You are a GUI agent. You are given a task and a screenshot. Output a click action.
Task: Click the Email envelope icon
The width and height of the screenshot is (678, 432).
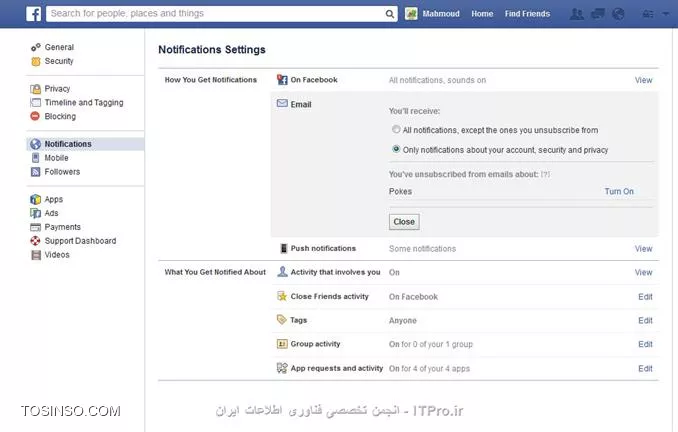point(282,103)
